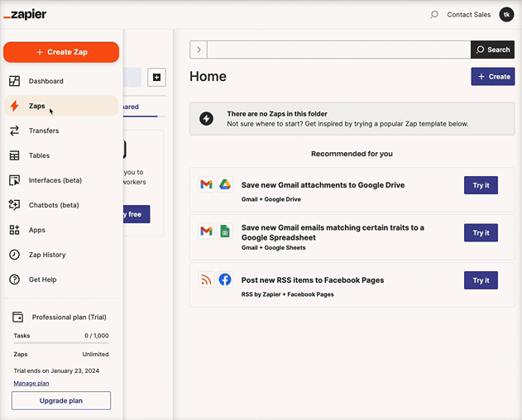The height and width of the screenshot is (420, 522).
Task: Try the Gmail to Google Drive template
Action: tap(481, 185)
